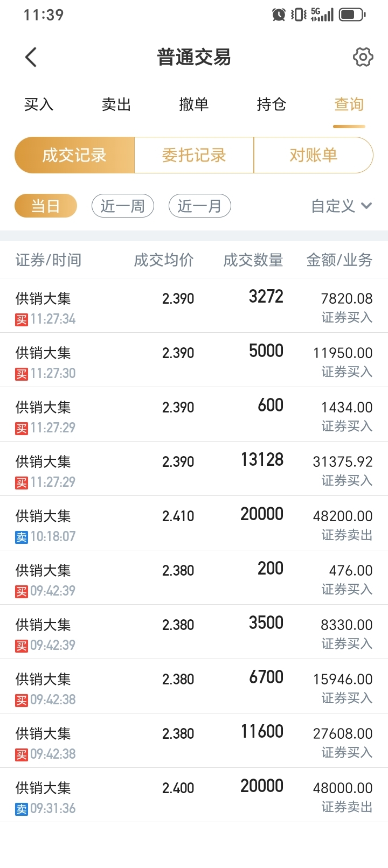The width and height of the screenshot is (388, 868).
Task: Switch to the 持仓 tab
Action: (x=272, y=104)
